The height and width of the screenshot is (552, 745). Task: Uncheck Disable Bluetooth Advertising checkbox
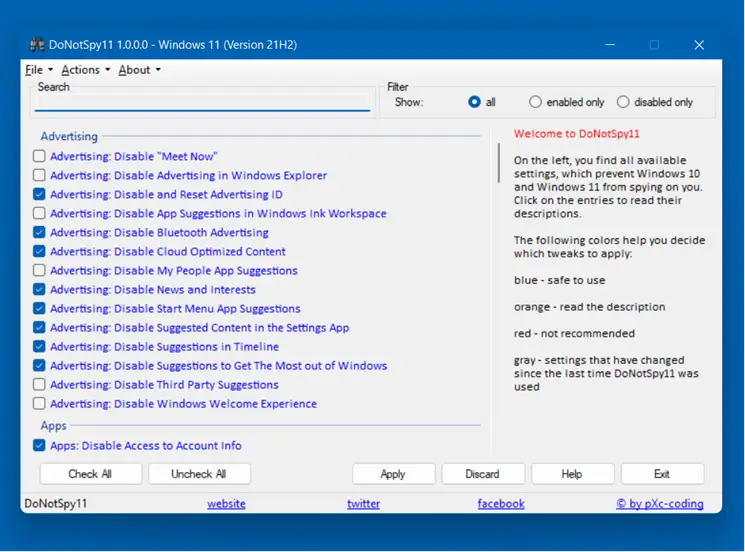click(x=39, y=232)
